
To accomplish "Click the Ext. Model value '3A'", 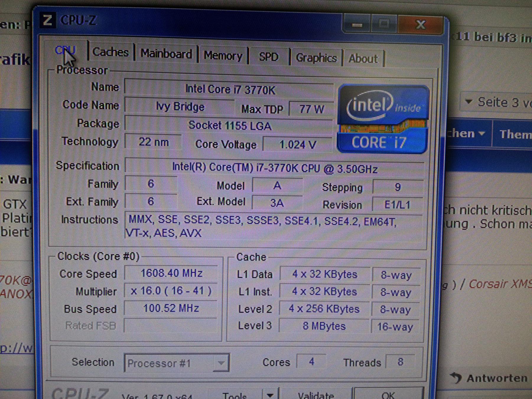I will 277,203.
